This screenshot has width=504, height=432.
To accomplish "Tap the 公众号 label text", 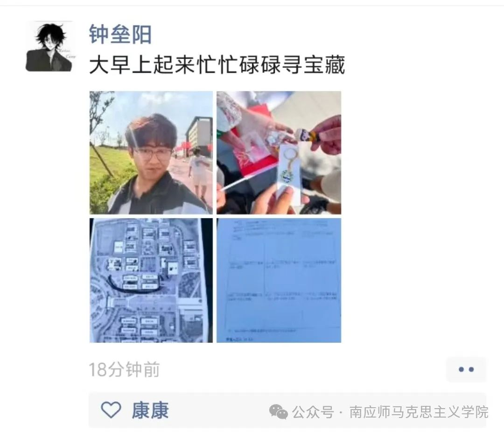I will click(x=313, y=412).
